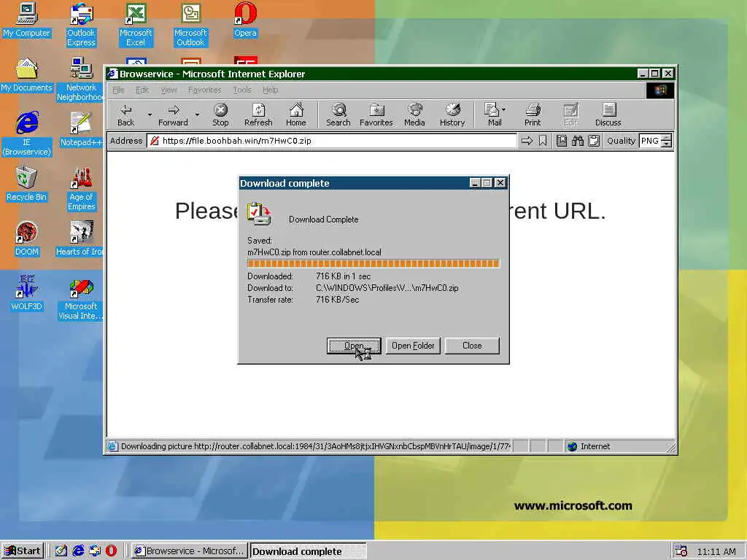Click Download complete taskbar button
The height and width of the screenshot is (560, 747).
coord(308,551)
